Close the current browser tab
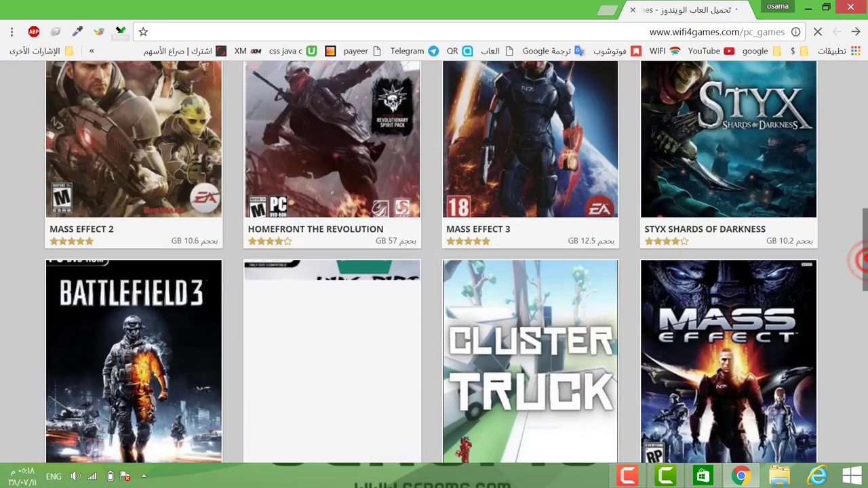This screenshot has width=868, height=488. click(x=633, y=9)
